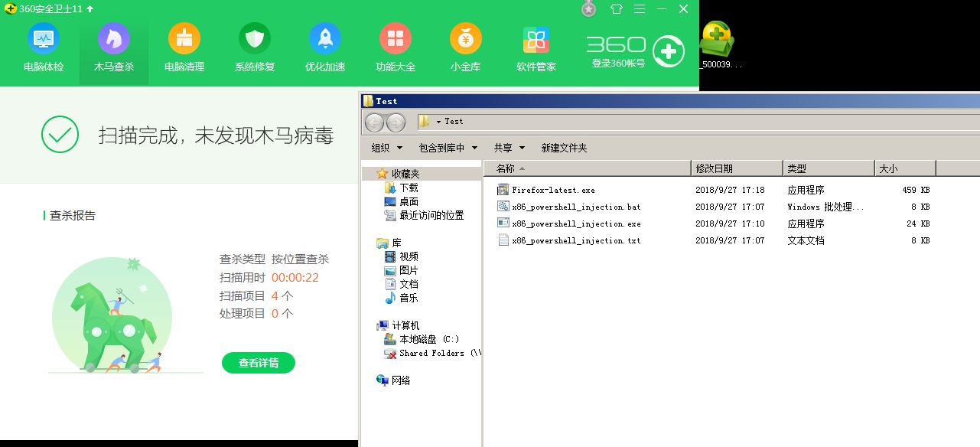Open 下载 folder in favorites
980x447 pixels.
(409, 188)
